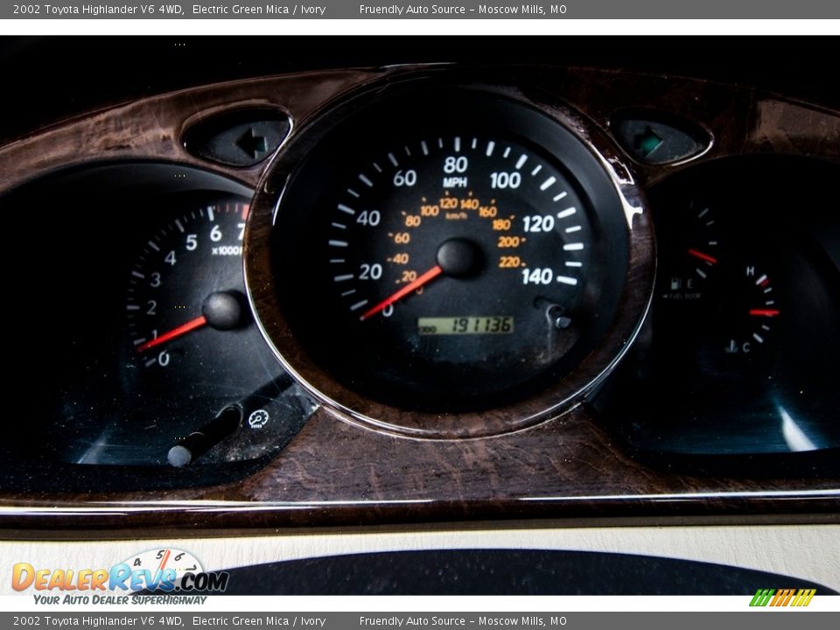Click the 4 on the tachometer
840x630 pixels.
click(x=171, y=258)
